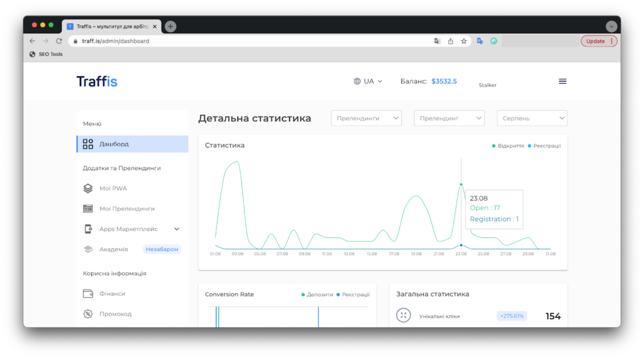Click the Мої Прелендинги icon
This screenshot has width=644, height=358.
(x=88, y=209)
